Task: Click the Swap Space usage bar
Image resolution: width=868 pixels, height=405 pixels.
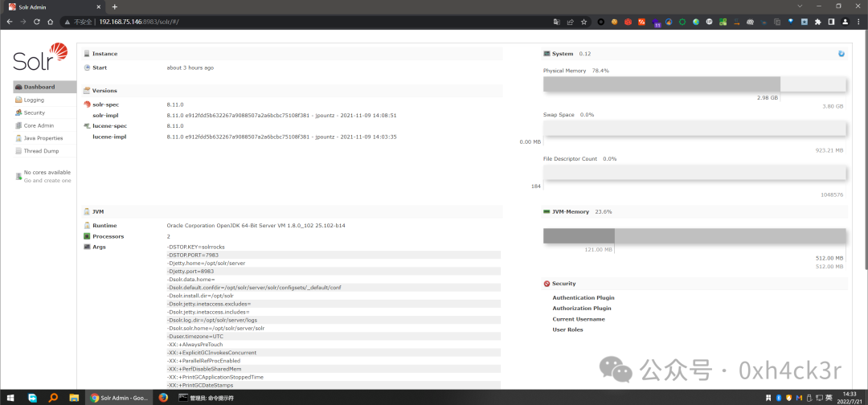Action: coord(694,129)
